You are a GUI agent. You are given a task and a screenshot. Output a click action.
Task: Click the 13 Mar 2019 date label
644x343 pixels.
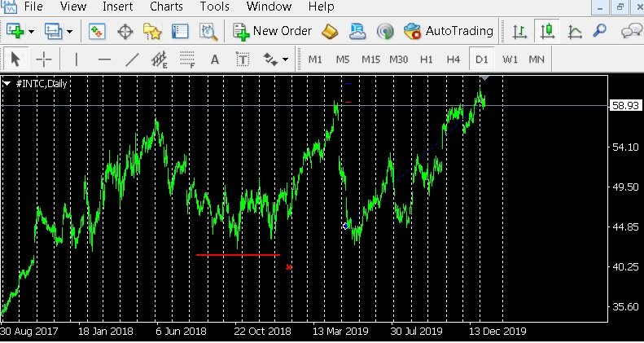[x=340, y=331]
